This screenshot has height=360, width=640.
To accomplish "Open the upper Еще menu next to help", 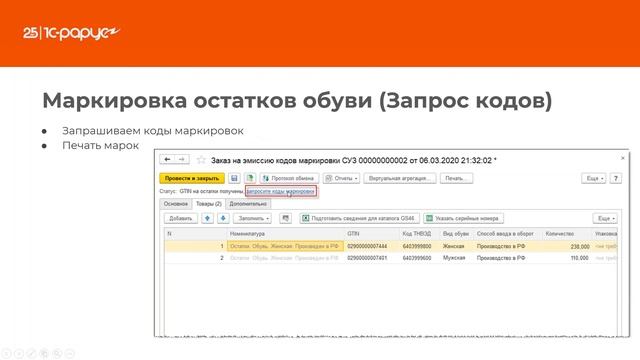I will coord(593,178).
